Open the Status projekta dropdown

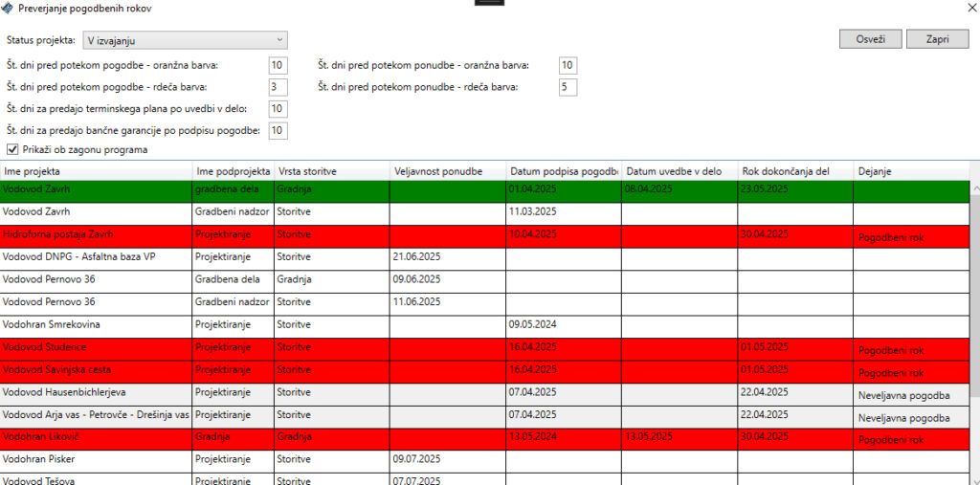pyautogui.click(x=185, y=40)
